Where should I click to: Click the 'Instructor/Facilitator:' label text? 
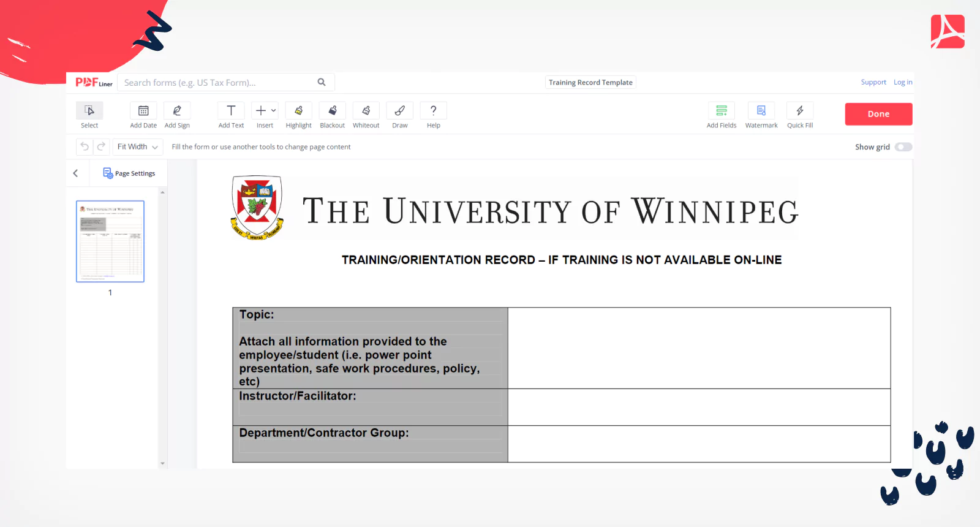point(298,396)
